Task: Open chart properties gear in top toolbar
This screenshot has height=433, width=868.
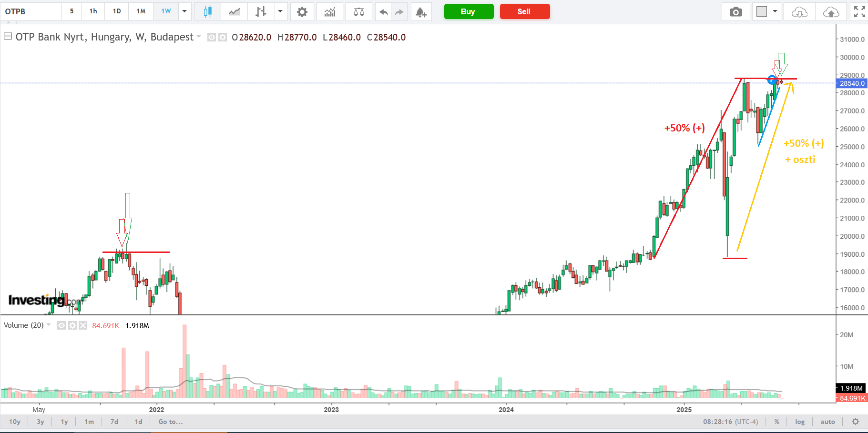Action: (302, 11)
